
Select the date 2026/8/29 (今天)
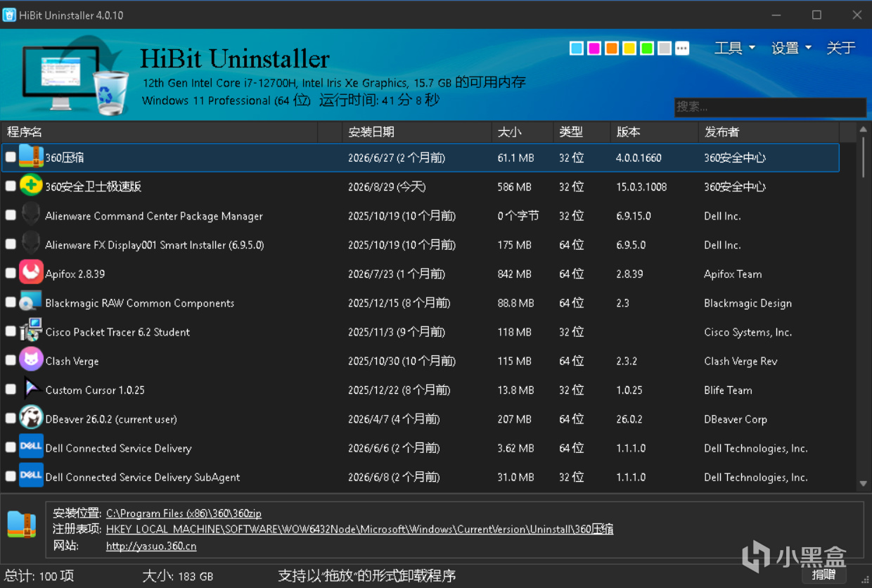pyautogui.click(x=387, y=186)
